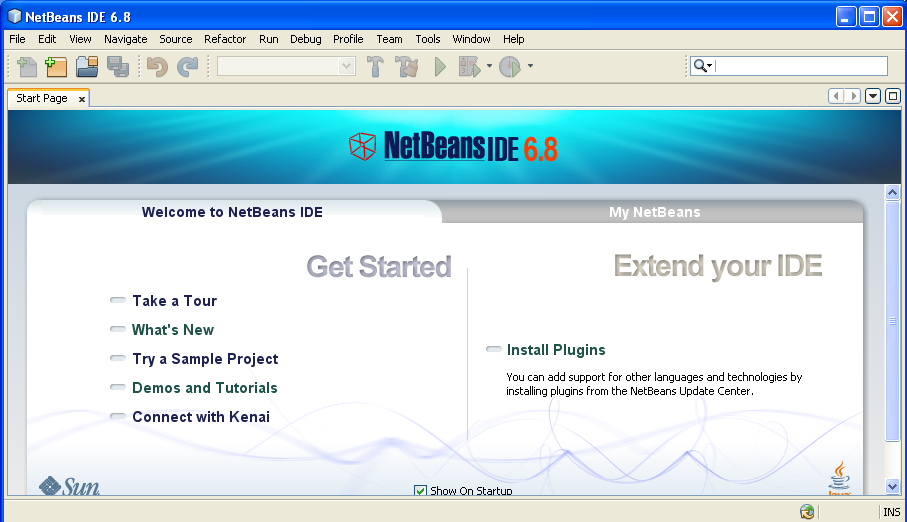Click the Save All toolbar icon
The height and width of the screenshot is (522, 907).
[117, 67]
